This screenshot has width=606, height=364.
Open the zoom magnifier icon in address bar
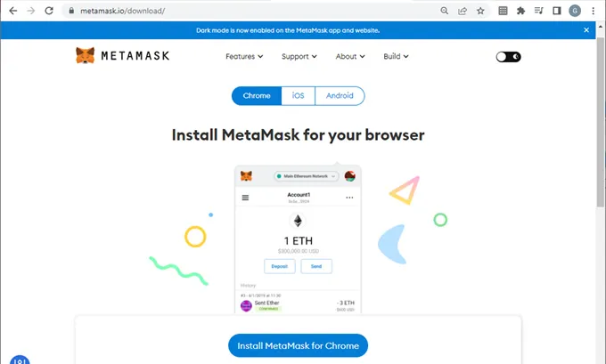(x=445, y=11)
